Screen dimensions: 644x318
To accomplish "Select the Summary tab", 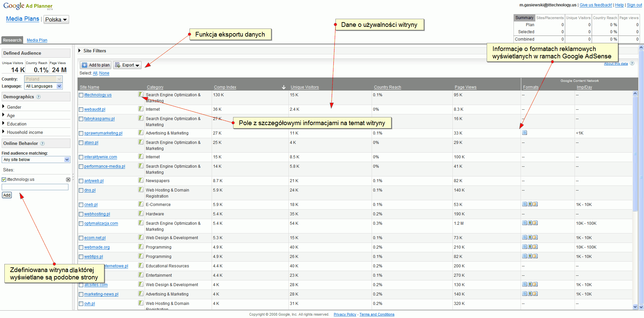I will coord(524,18).
